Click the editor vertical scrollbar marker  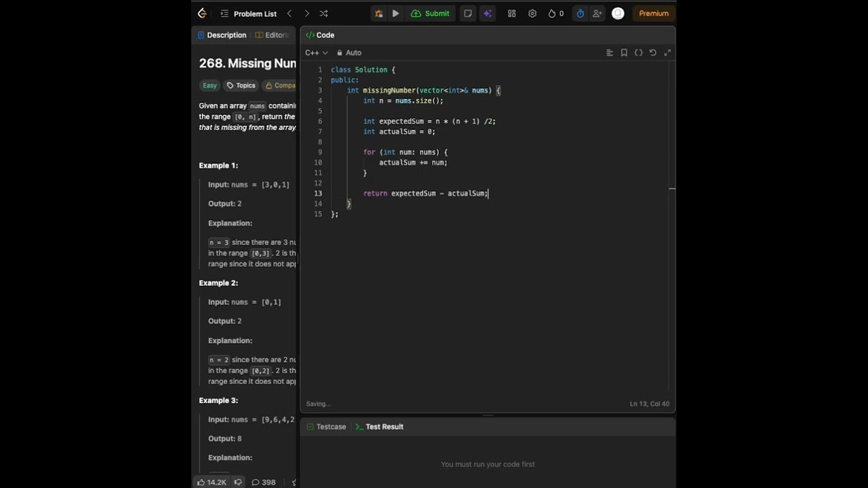click(x=671, y=188)
